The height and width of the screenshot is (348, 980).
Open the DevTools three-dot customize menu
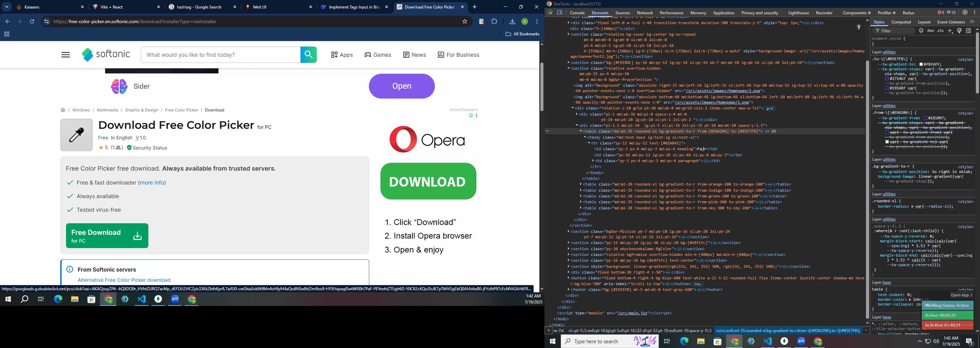tap(975, 13)
